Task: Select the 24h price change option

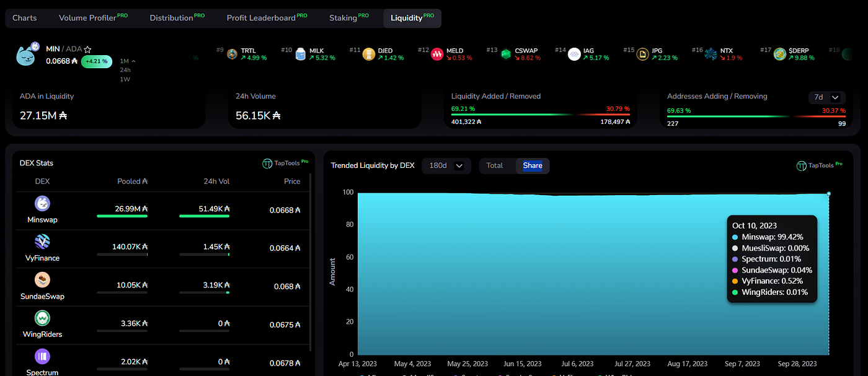Action: [x=125, y=70]
